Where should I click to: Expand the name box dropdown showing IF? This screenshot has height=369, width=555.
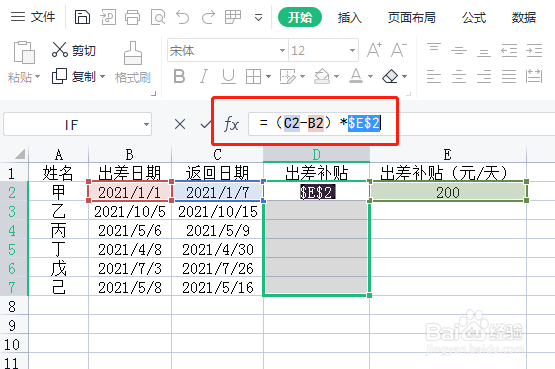(x=146, y=124)
